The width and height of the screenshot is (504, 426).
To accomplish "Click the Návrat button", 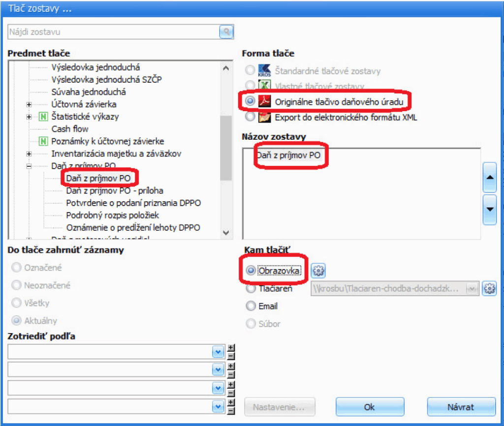I will pyautogui.click(x=461, y=407).
